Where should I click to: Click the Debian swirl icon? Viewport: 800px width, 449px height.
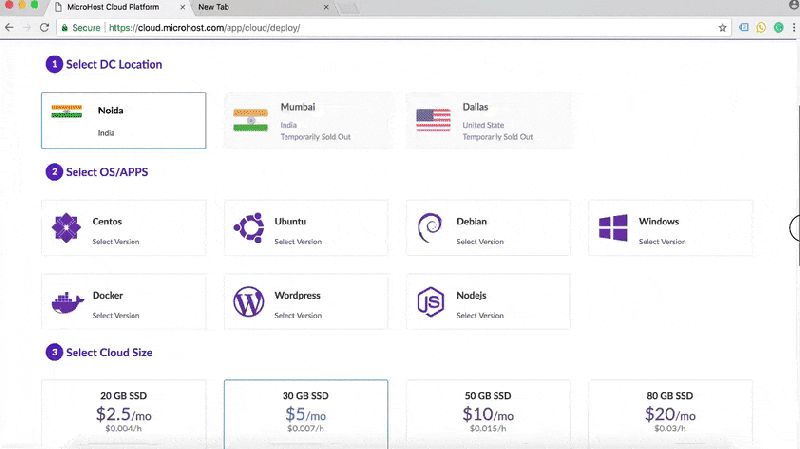coord(430,229)
